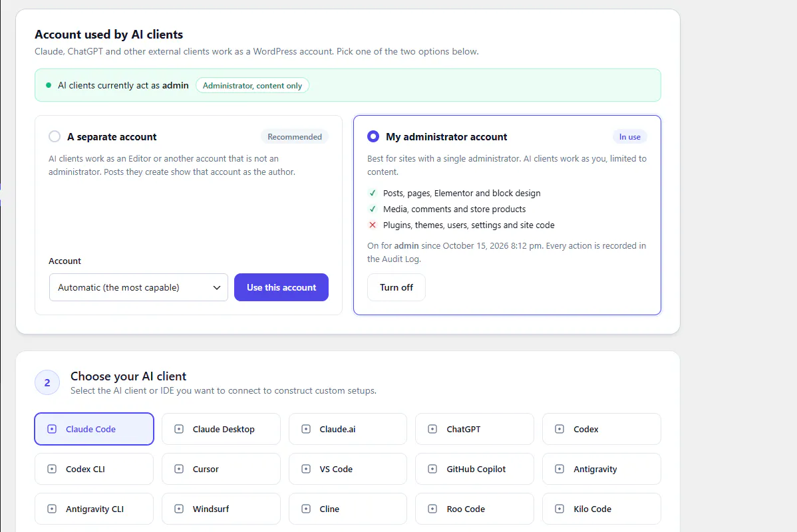
Task: Click the Claude Desktop client icon
Action: click(x=179, y=429)
